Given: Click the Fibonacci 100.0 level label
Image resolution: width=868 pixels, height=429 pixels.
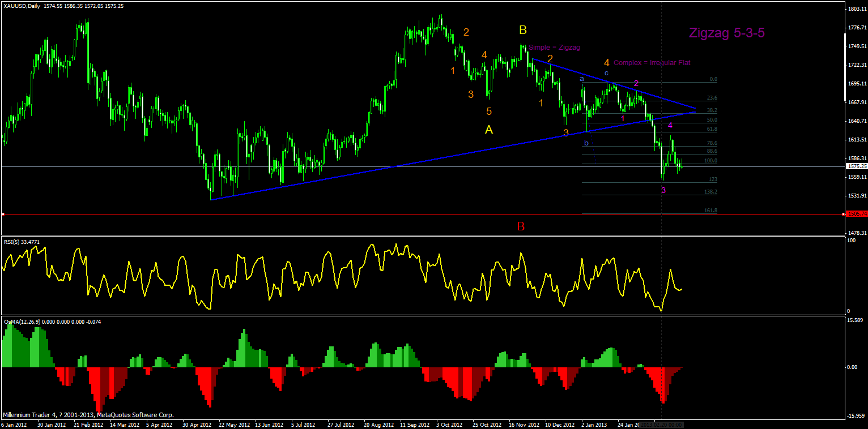Looking at the screenshot, I should (712, 161).
